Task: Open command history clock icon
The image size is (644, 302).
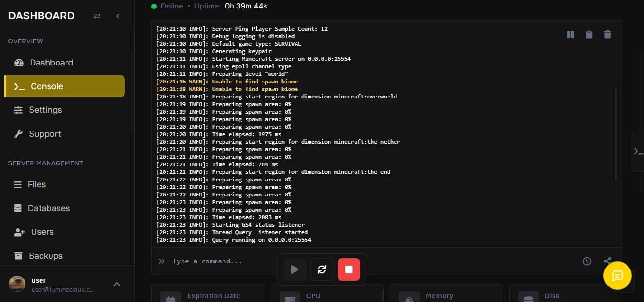Action: pos(587,261)
